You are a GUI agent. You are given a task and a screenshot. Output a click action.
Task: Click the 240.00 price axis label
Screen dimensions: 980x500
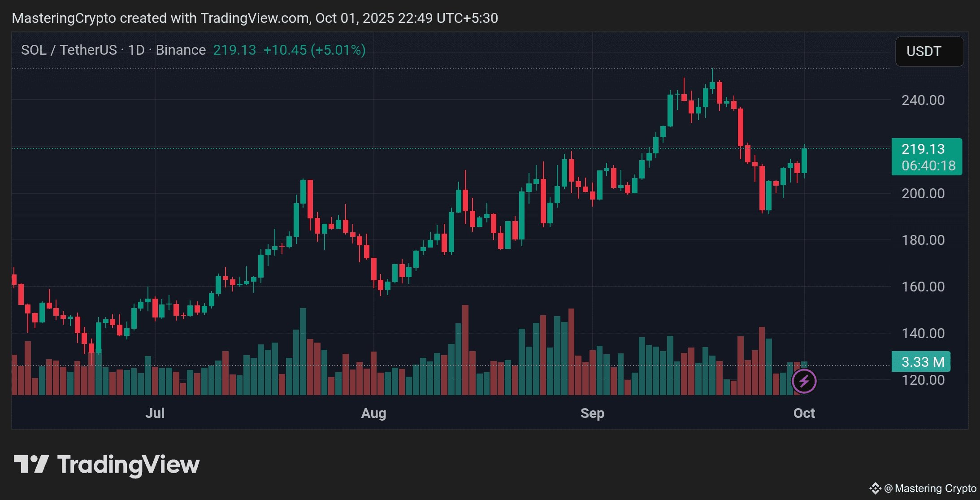(923, 100)
